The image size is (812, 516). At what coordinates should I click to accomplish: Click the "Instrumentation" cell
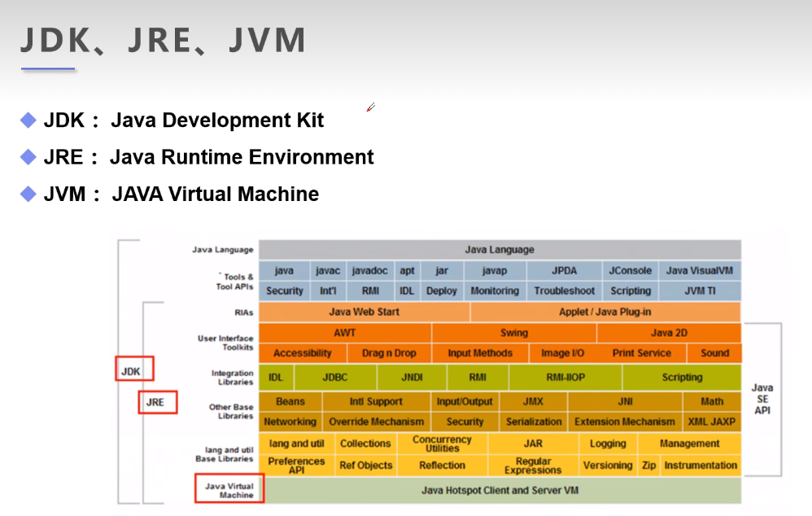click(701, 466)
